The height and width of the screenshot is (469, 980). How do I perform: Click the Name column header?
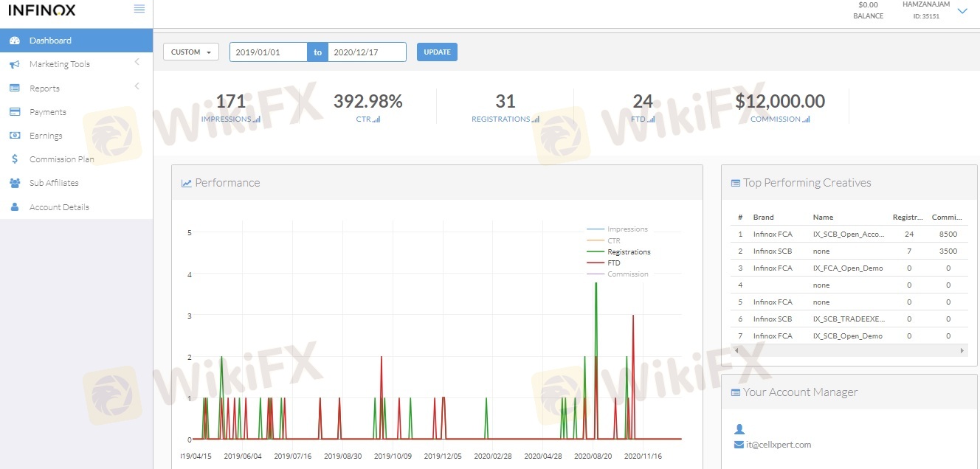point(823,218)
